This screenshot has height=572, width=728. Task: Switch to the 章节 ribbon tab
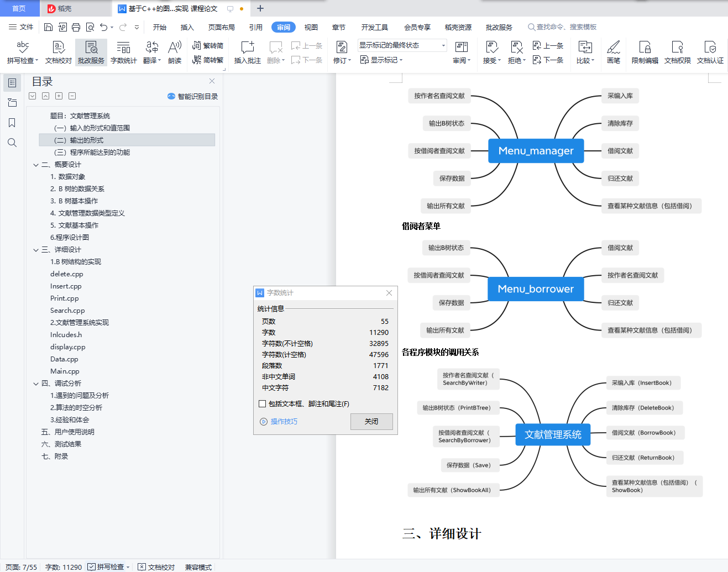point(339,27)
